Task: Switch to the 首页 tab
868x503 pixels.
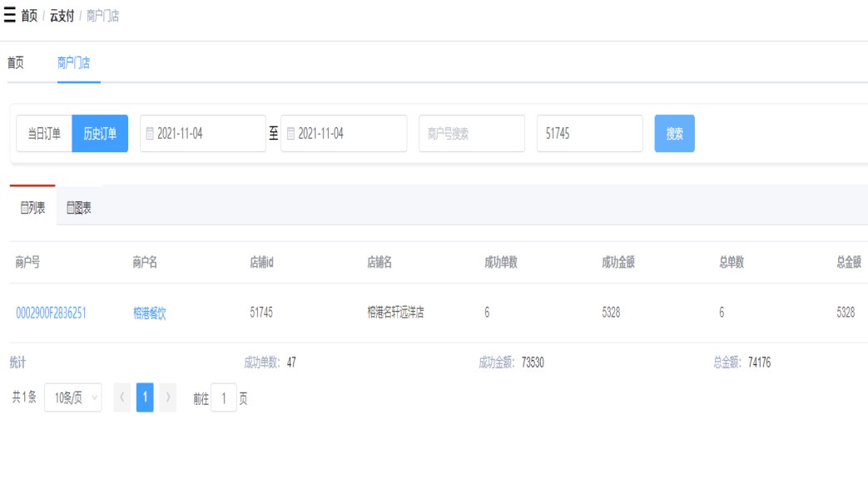Action: [16, 63]
